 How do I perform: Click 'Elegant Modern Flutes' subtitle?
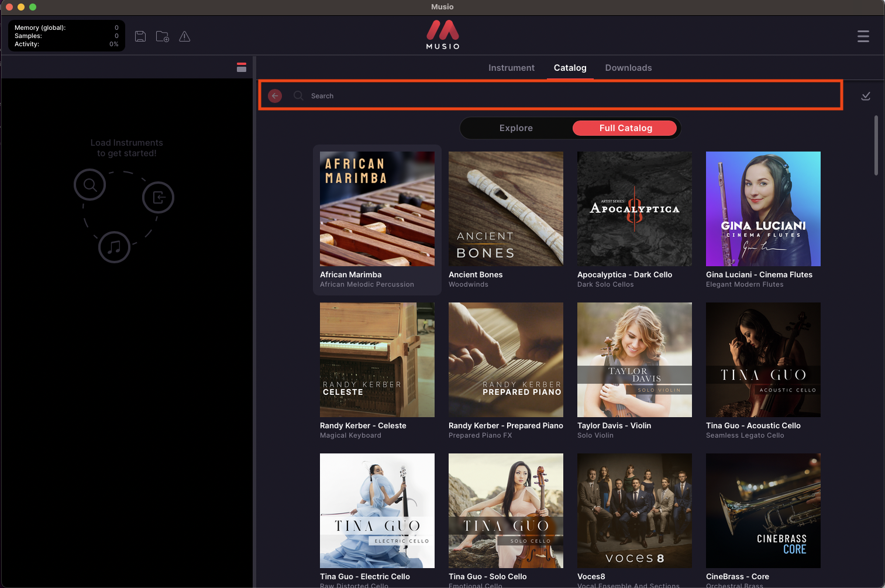745,284
